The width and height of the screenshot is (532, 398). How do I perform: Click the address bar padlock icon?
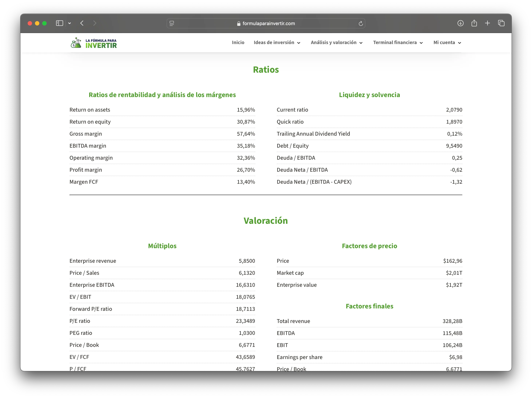tap(239, 23)
